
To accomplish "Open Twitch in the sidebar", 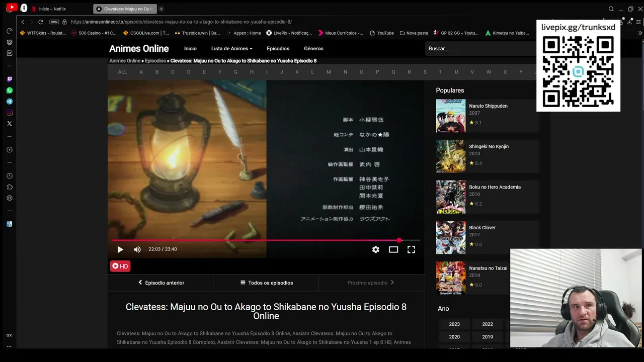I will coord(9,79).
